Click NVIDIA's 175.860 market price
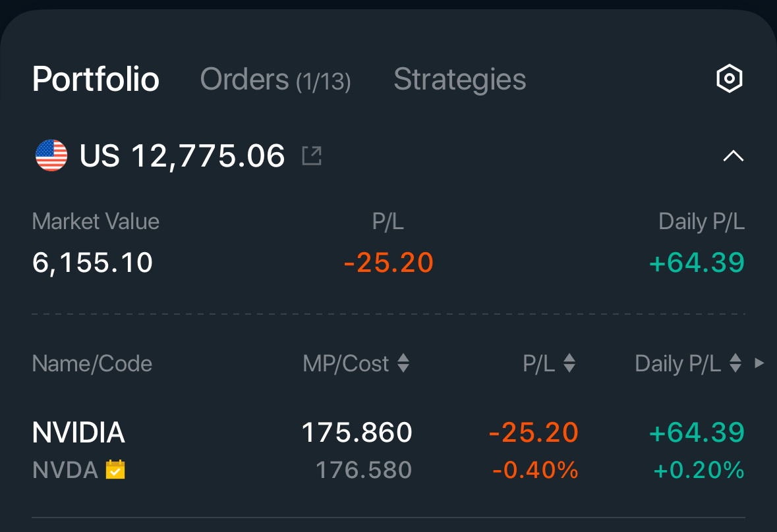The image size is (777, 532). click(x=357, y=433)
